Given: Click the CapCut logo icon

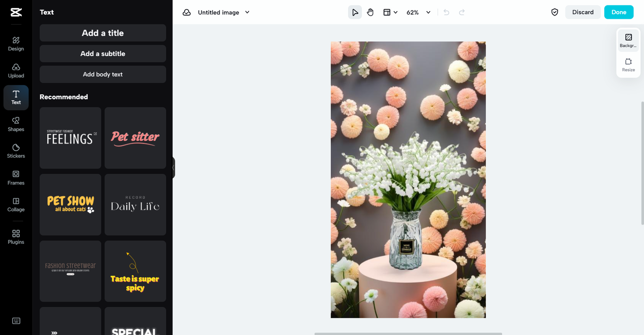Looking at the screenshot, I should tap(16, 12).
